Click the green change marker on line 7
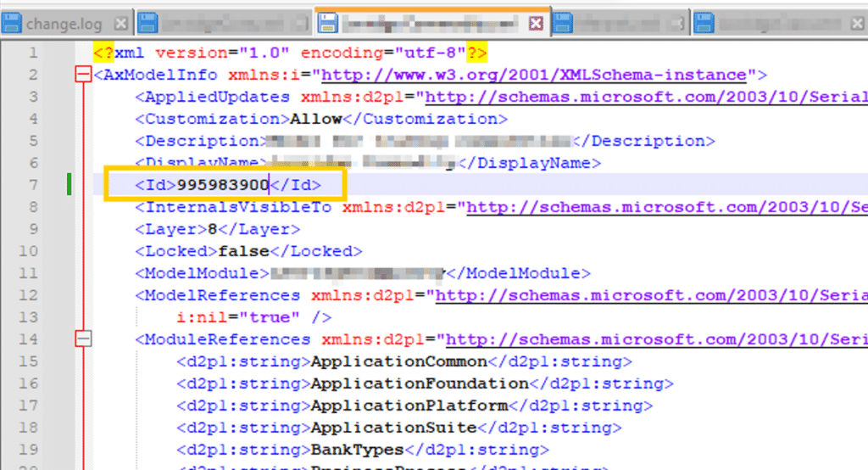 coord(69,185)
